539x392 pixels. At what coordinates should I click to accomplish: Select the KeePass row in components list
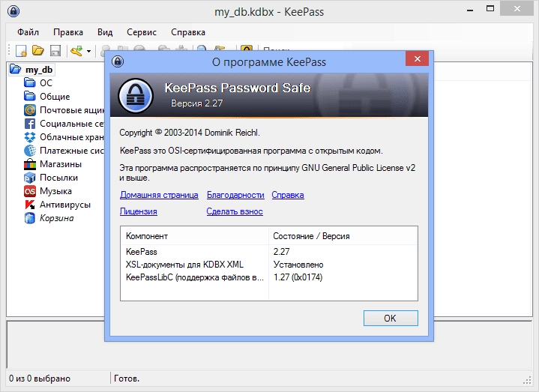click(x=269, y=252)
